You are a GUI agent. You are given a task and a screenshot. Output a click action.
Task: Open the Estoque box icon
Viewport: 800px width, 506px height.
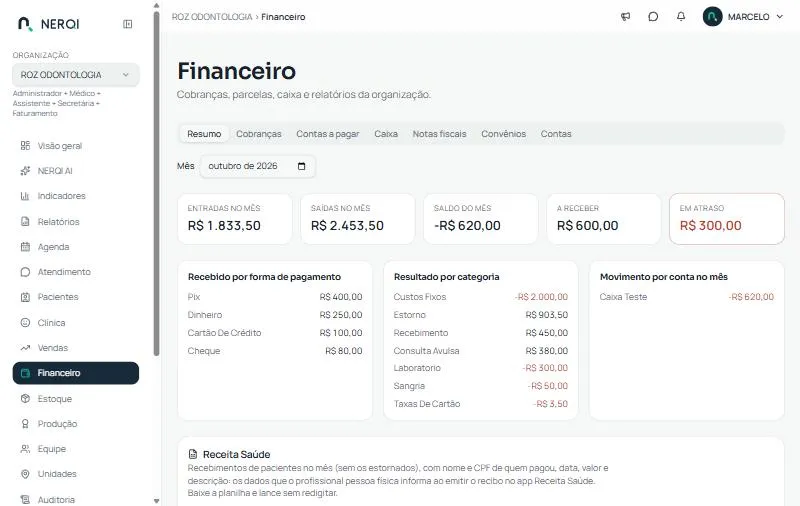click(x=25, y=398)
